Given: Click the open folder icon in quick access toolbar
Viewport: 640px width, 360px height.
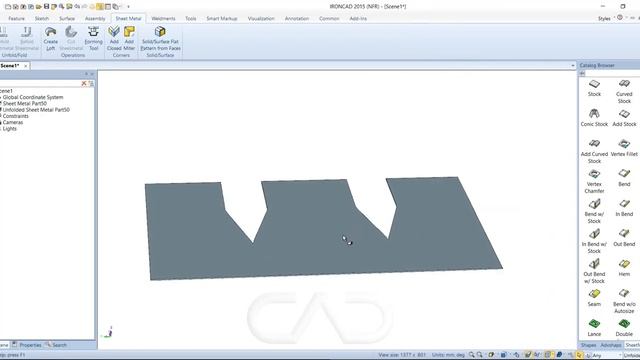Looking at the screenshot, I should pos(39,7).
